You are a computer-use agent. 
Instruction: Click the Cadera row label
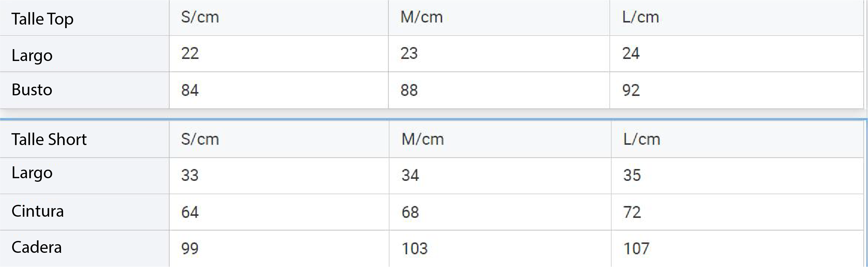click(x=37, y=247)
